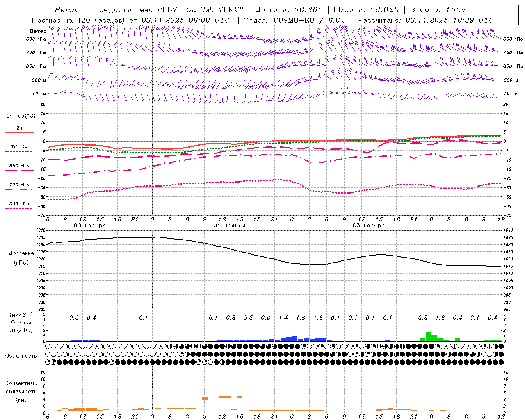Click the precipitation value "1.3"

318,317
